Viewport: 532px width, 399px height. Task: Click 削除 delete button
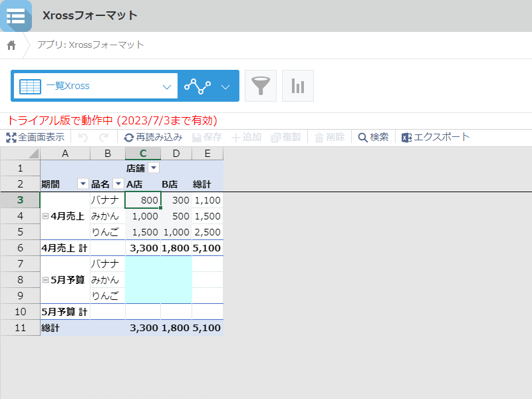pos(329,138)
